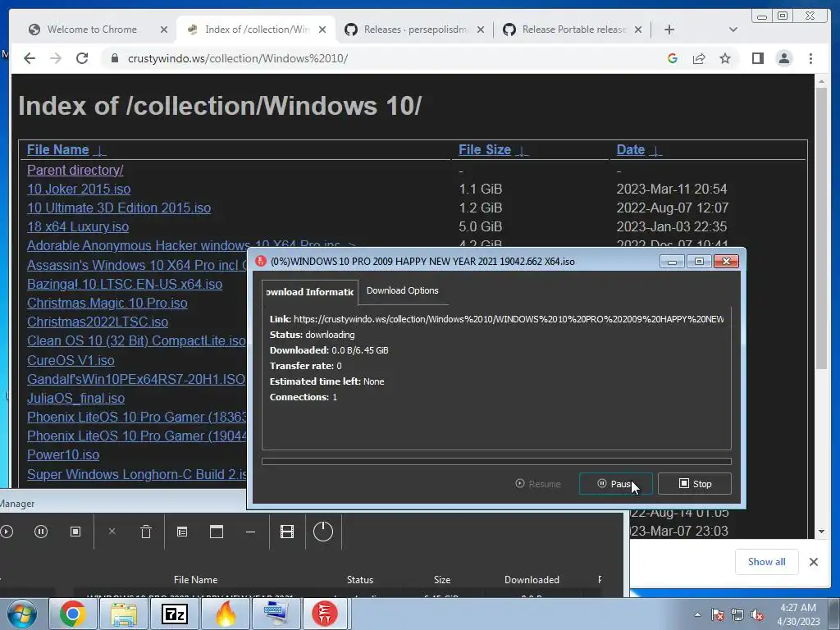Viewport: 840px width, 630px height.
Task: Click the padlock site info icon
Action: (114, 58)
